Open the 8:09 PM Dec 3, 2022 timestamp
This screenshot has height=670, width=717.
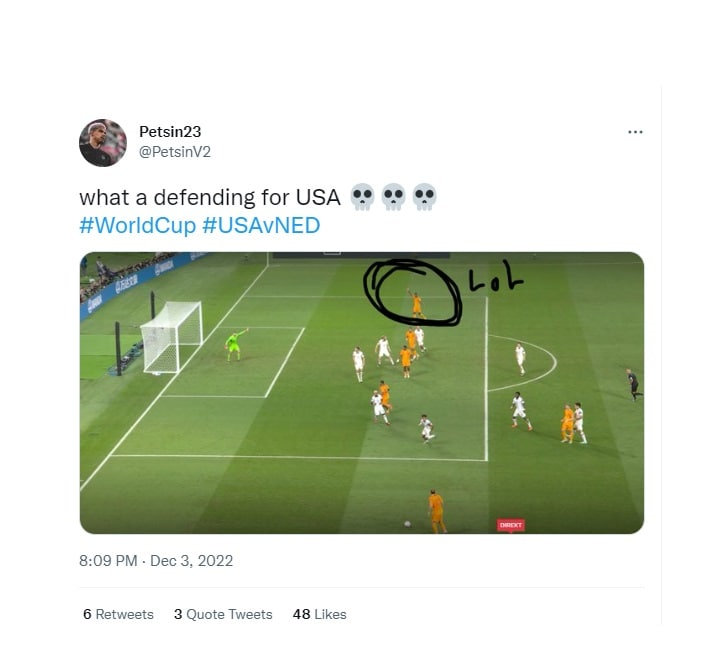point(156,561)
